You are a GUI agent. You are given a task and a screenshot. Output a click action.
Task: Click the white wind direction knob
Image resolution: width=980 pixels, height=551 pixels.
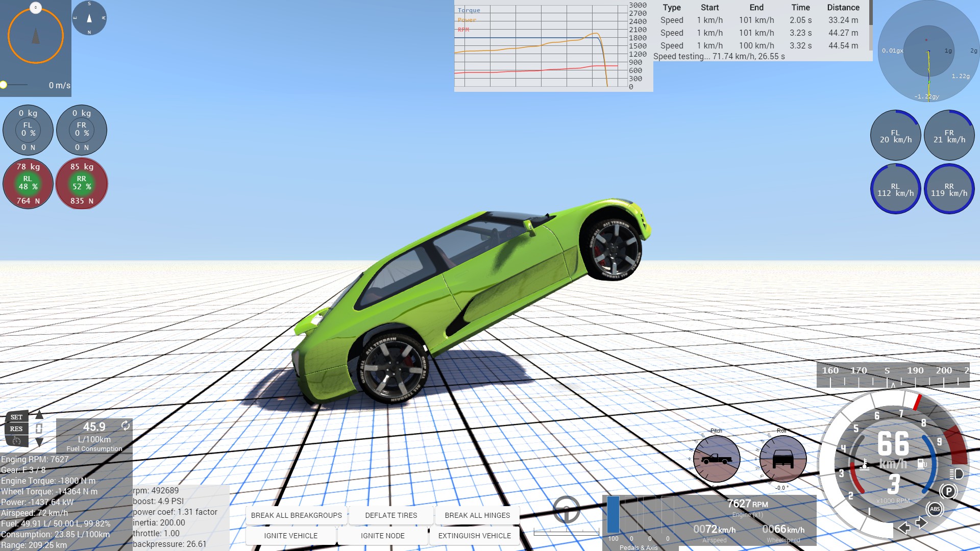click(35, 7)
